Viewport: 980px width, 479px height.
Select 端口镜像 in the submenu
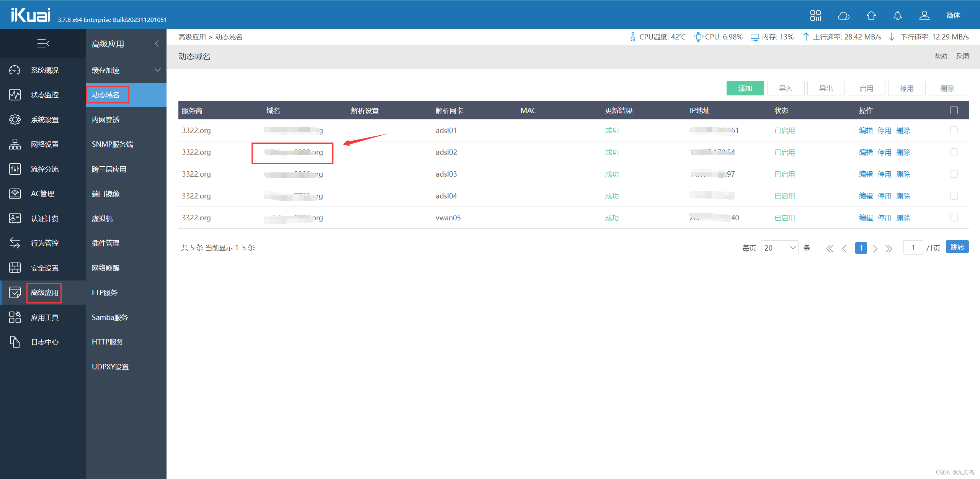[x=106, y=194]
